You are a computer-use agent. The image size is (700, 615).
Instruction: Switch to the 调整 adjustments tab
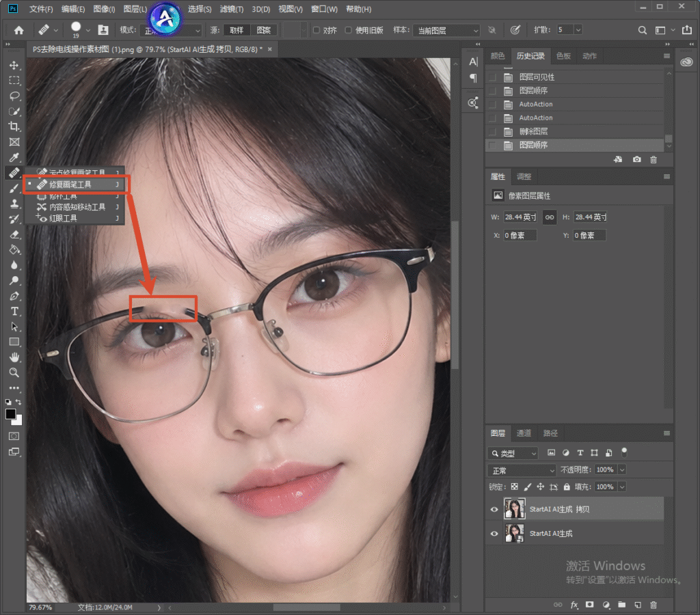[524, 177]
